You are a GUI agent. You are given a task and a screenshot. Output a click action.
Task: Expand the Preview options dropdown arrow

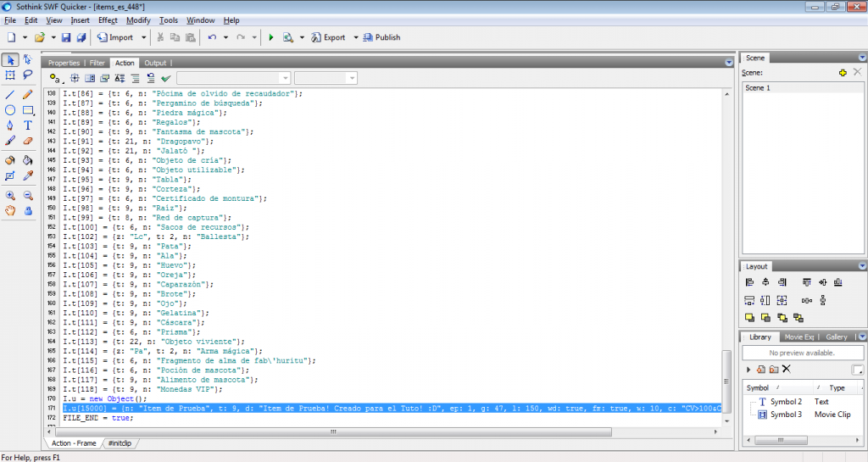pos(302,37)
